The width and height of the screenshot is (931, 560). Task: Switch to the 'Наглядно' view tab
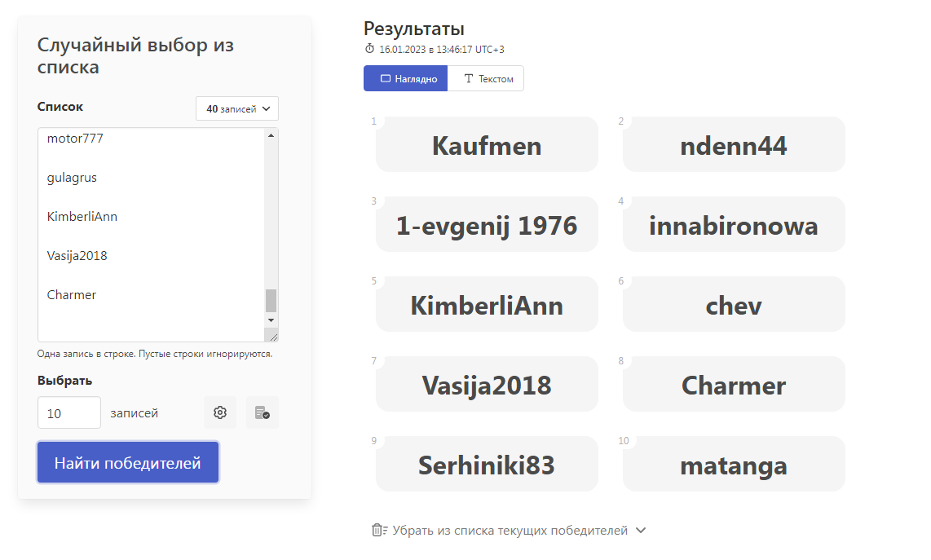[x=406, y=79]
